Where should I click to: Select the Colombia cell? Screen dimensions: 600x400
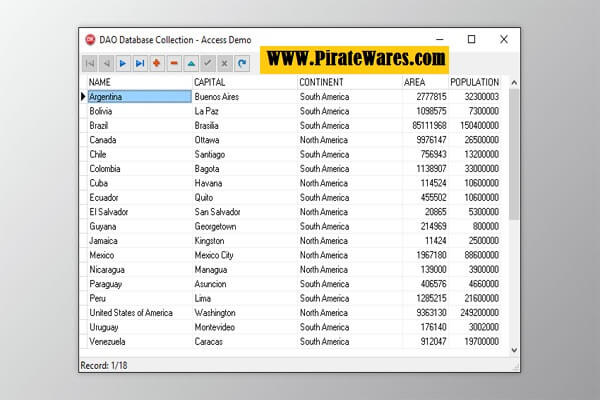pyautogui.click(x=140, y=169)
